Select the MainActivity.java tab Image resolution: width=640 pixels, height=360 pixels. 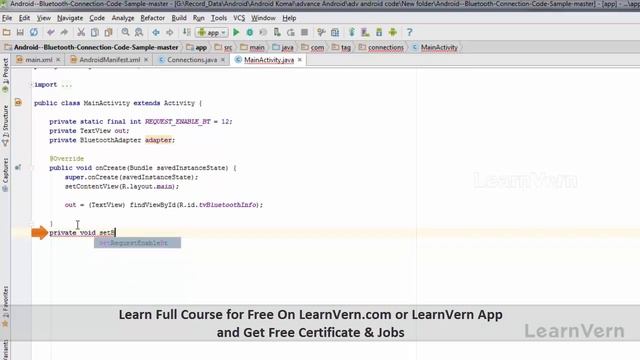click(269, 60)
